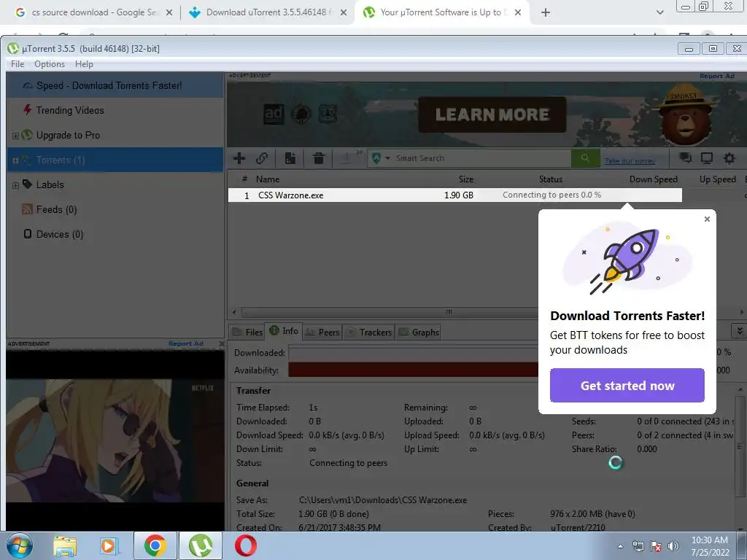Open Chrome from the taskbar
747x560 pixels.
[155, 545]
